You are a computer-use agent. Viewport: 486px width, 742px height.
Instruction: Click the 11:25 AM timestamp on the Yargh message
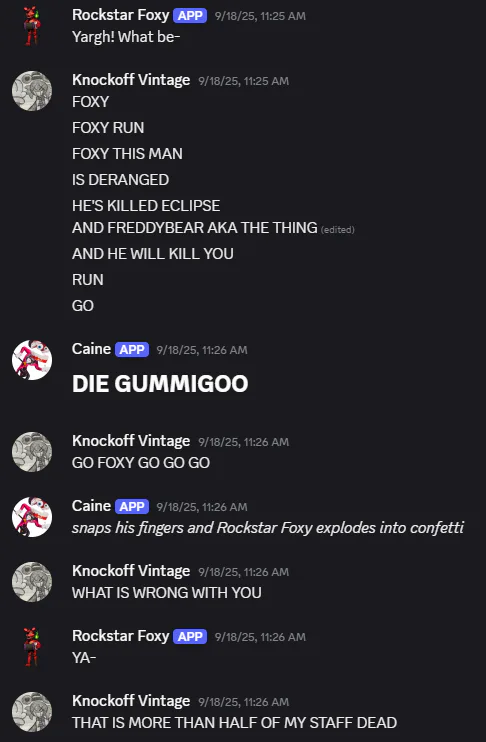(260, 16)
